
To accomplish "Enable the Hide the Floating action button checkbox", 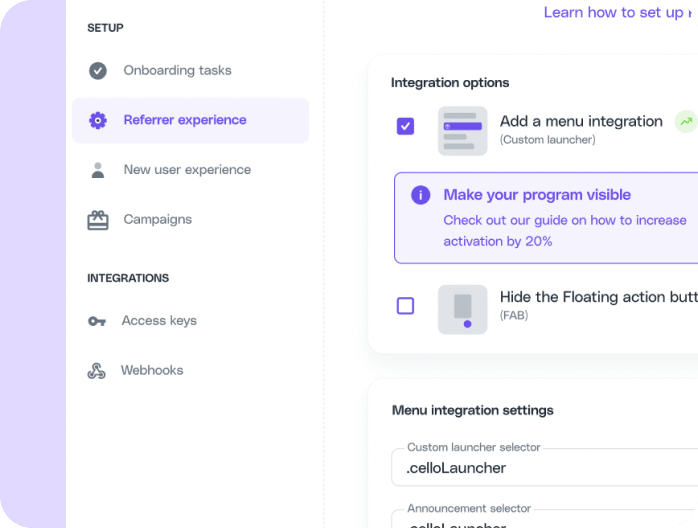I will (x=405, y=306).
